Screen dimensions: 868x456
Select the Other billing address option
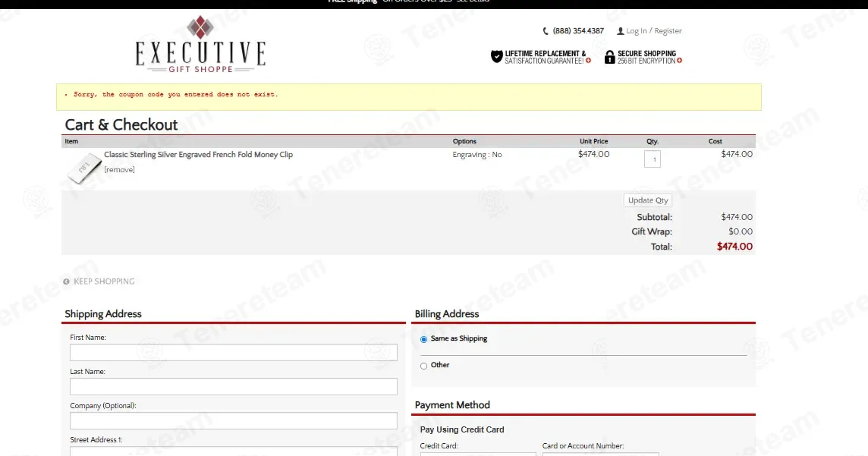(x=423, y=366)
